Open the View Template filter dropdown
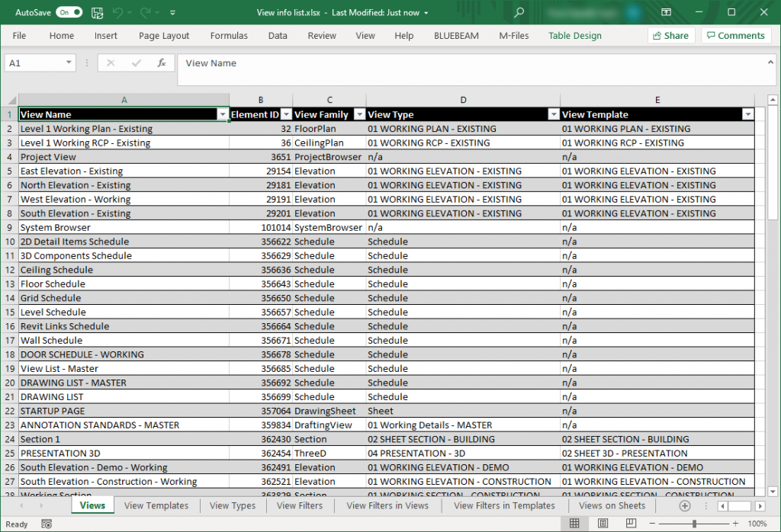This screenshot has height=532, width=781. [747, 114]
